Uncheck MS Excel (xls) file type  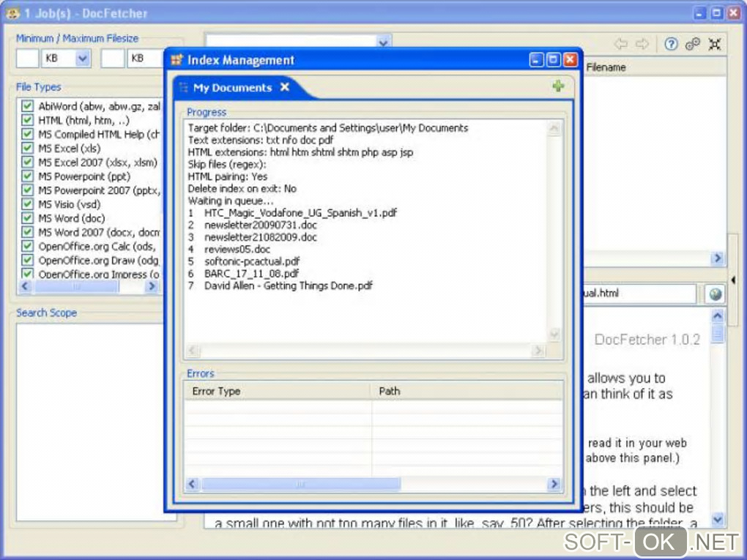27,148
